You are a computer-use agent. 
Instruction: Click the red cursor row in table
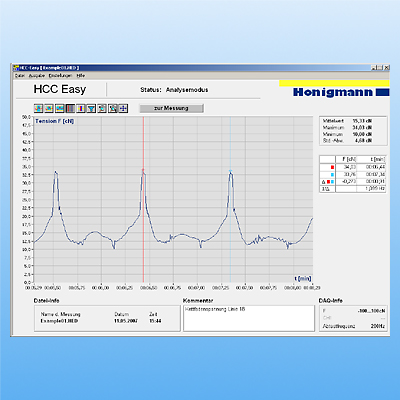coord(353,167)
